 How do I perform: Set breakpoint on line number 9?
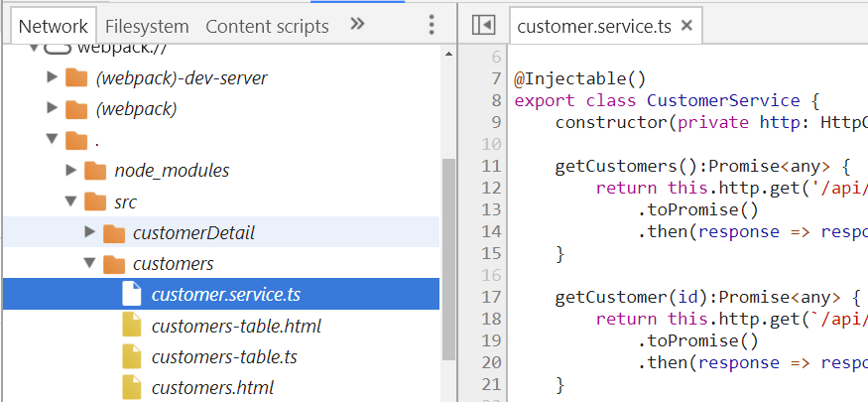[495, 122]
